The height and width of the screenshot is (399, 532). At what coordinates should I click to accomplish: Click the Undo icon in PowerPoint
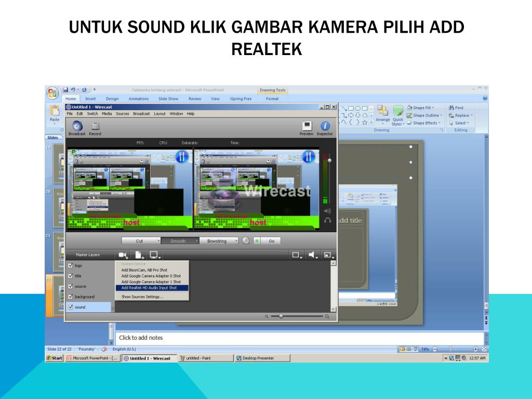(73, 90)
